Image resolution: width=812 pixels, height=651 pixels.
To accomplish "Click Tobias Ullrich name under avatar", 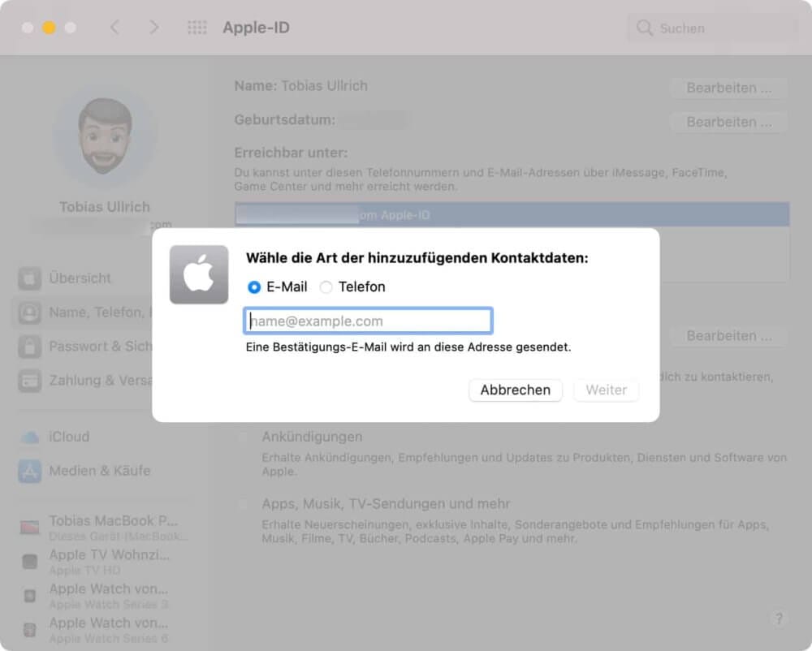I will point(105,207).
